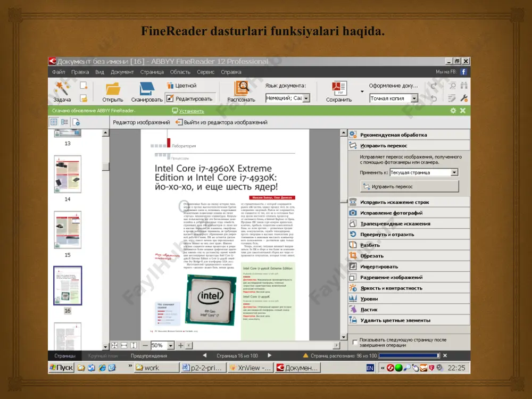Screen dimensions: 532x399
Task: Open the Инвертировать tool
Action: (409, 267)
